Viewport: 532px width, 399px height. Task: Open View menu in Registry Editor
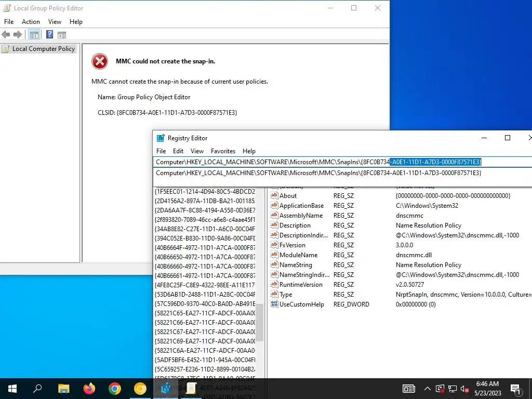[197, 151]
